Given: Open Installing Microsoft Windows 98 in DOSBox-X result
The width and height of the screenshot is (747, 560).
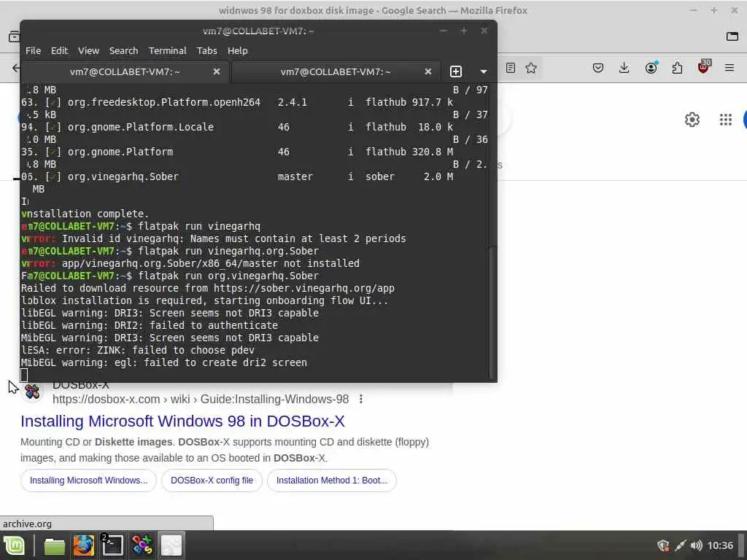Looking at the screenshot, I should [182, 421].
